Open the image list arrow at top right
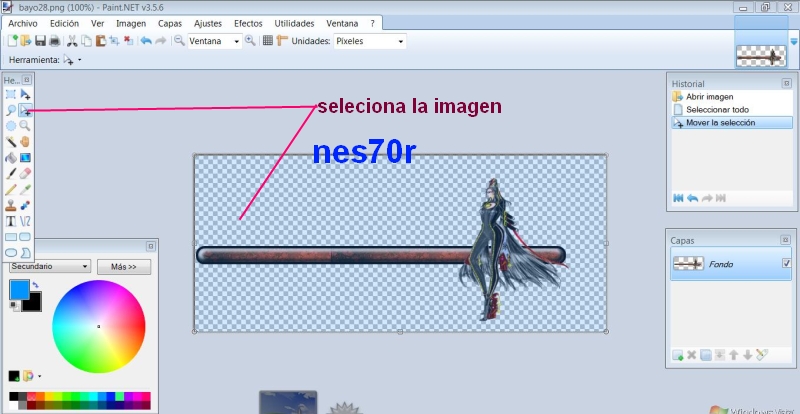The height and width of the screenshot is (414, 800). coord(793,41)
